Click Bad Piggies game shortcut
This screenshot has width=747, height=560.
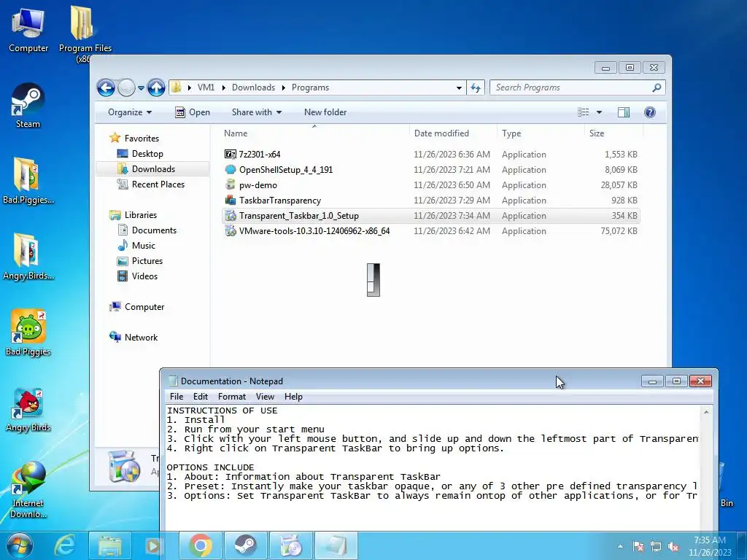pyautogui.click(x=28, y=332)
